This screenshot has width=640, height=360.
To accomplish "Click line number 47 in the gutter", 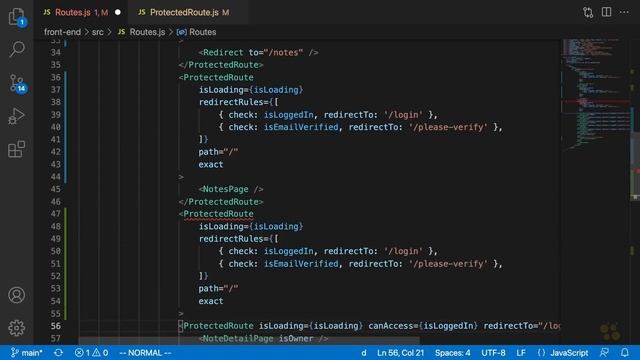I will (56, 214).
